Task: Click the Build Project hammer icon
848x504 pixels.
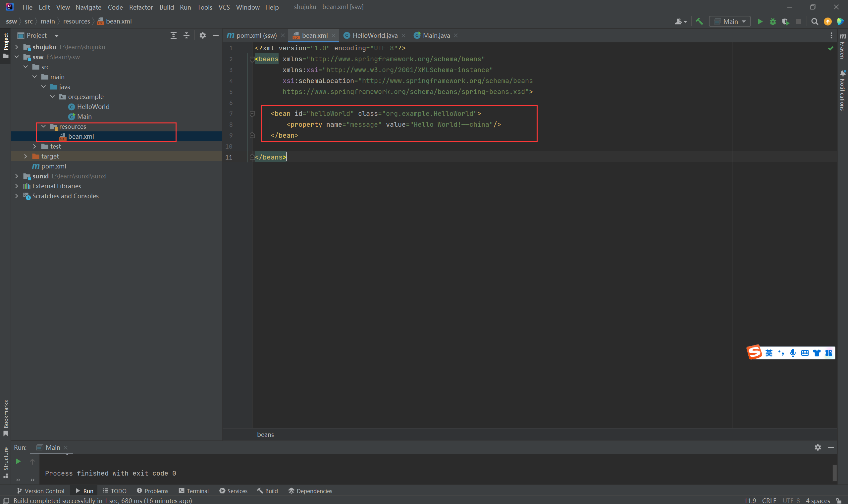Action: point(699,22)
